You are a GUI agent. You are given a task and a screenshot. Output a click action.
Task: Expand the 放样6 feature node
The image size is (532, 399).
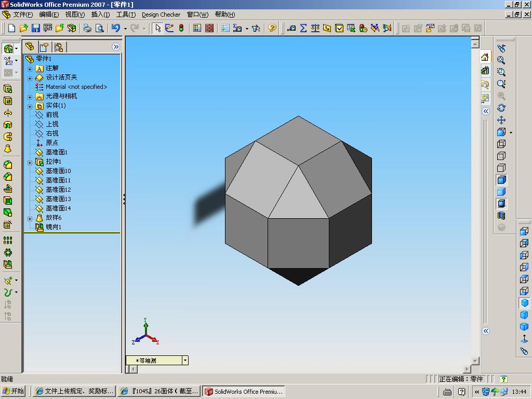[30, 219]
